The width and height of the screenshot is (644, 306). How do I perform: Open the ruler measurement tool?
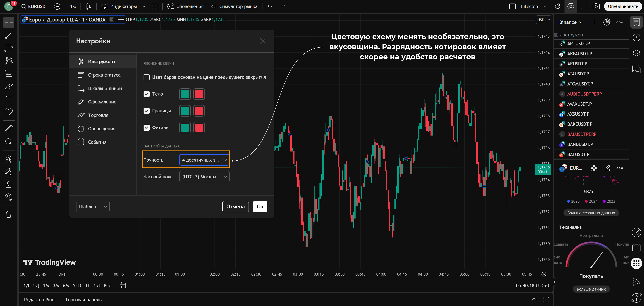pyautogui.click(x=9, y=129)
